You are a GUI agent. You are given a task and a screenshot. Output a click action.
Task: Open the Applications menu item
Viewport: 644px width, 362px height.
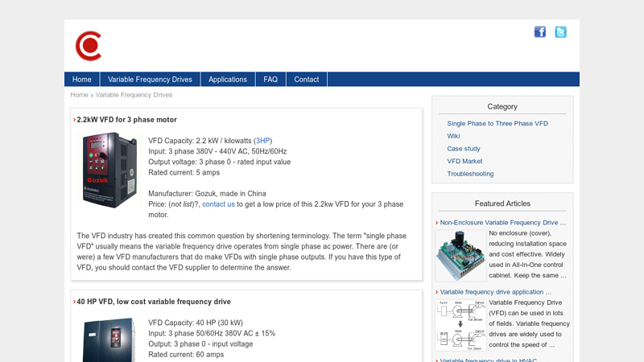pos(228,79)
